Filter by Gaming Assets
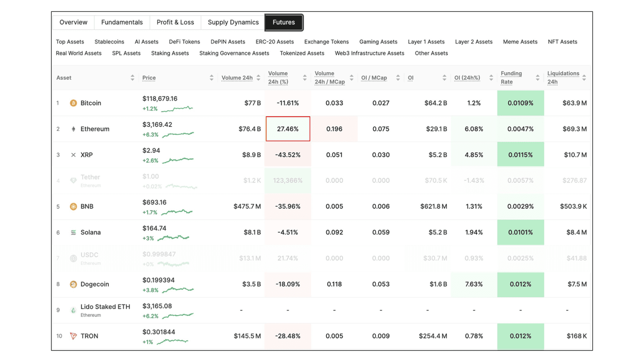 click(378, 42)
